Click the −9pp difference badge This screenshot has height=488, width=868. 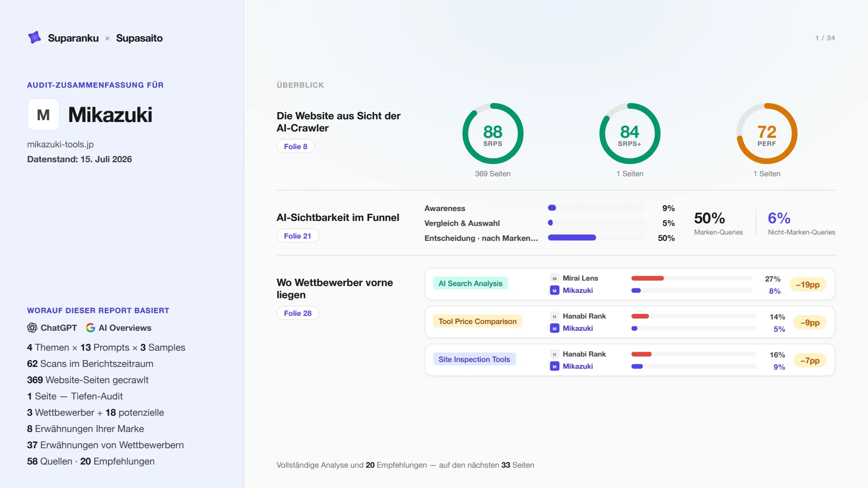810,323
